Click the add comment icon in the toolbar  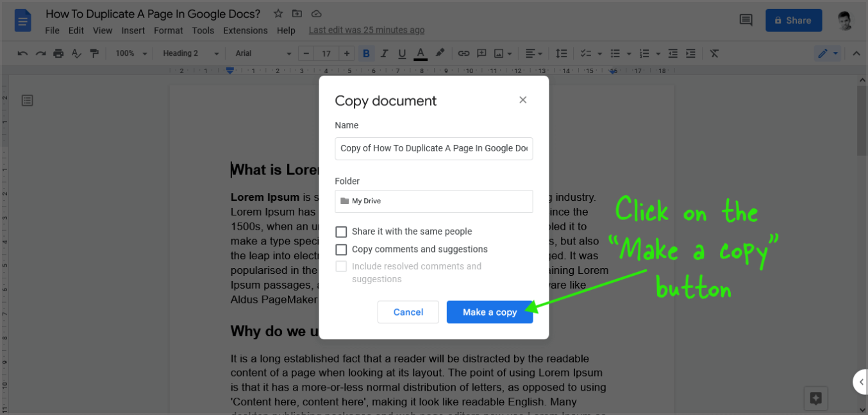pos(481,53)
